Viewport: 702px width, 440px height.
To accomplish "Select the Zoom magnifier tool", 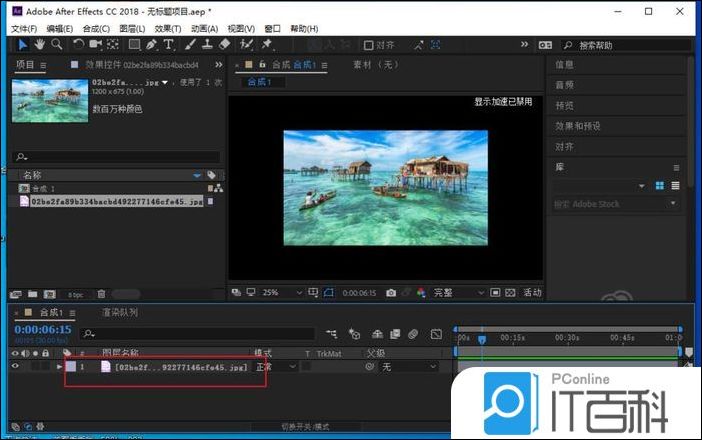I will (x=56, y=44).
